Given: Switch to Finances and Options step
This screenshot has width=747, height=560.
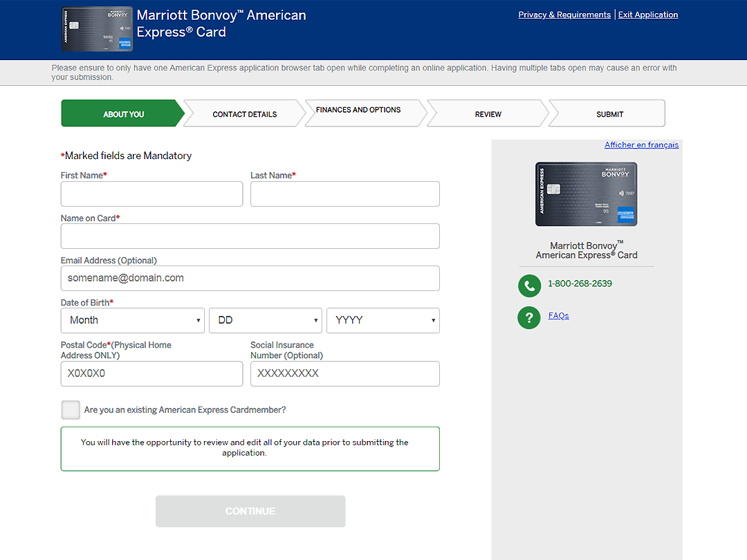Looking at the screenshot, I should pos(358,111).
